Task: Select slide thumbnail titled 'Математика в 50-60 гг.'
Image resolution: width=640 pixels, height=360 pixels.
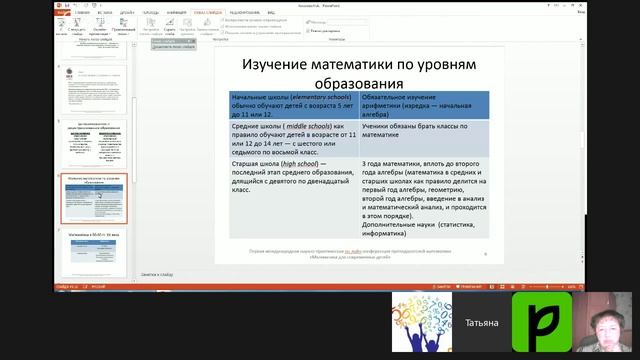Action: click(x=94, y=253)
